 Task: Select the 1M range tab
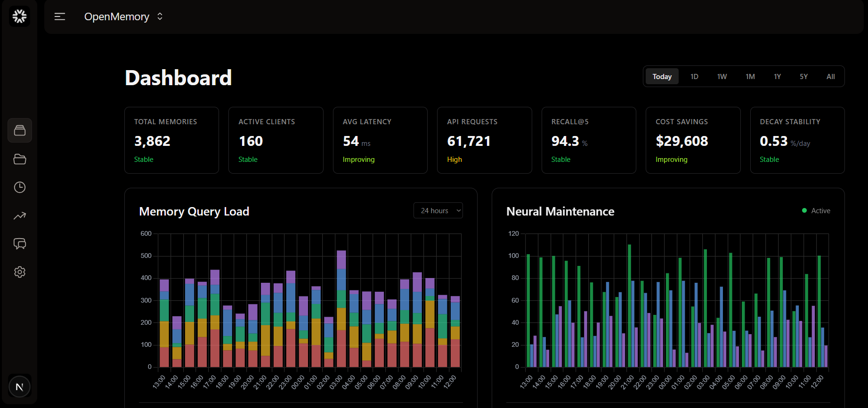(750, 77)
